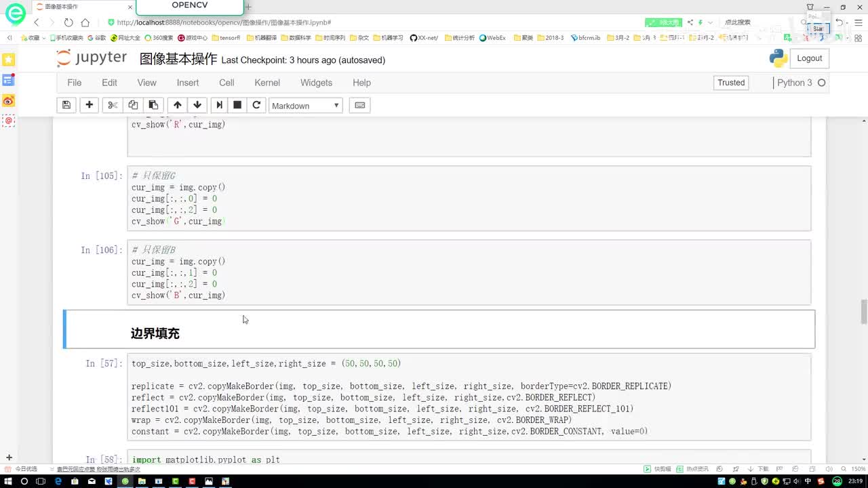Run the current cell with the run icon

(x=219, y=105)
